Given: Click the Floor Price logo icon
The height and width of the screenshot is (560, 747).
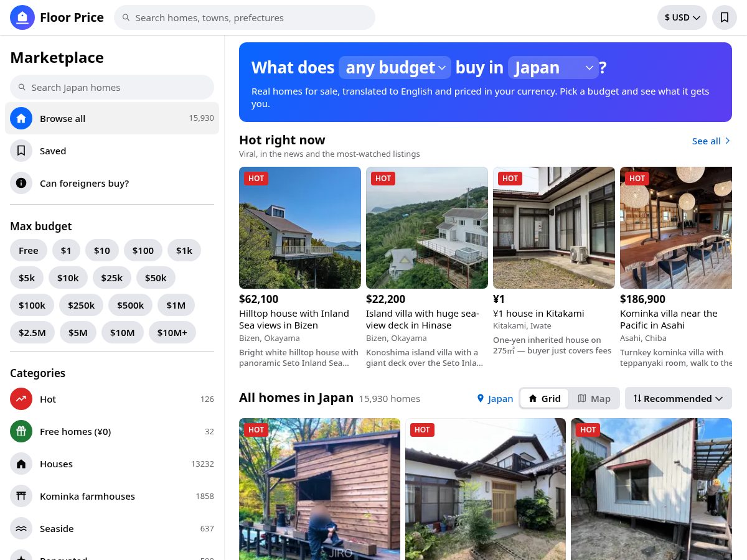Looking at the screenshot, I should (x=22, y=17).
